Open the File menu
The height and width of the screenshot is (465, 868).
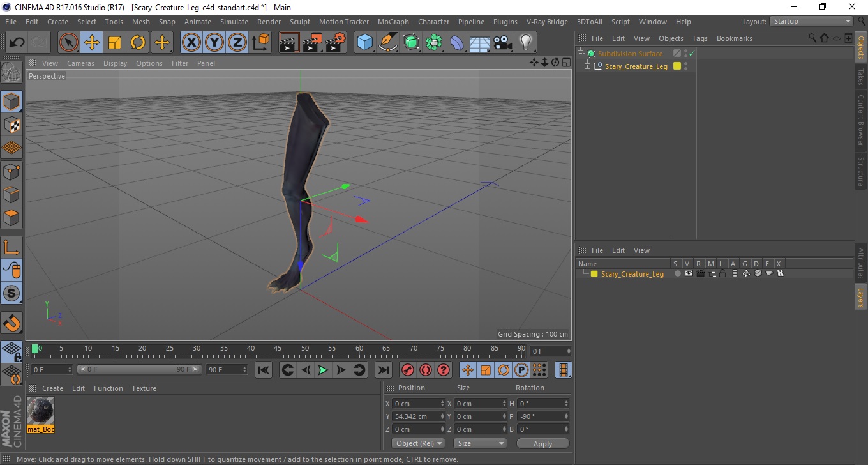[11, 22]
